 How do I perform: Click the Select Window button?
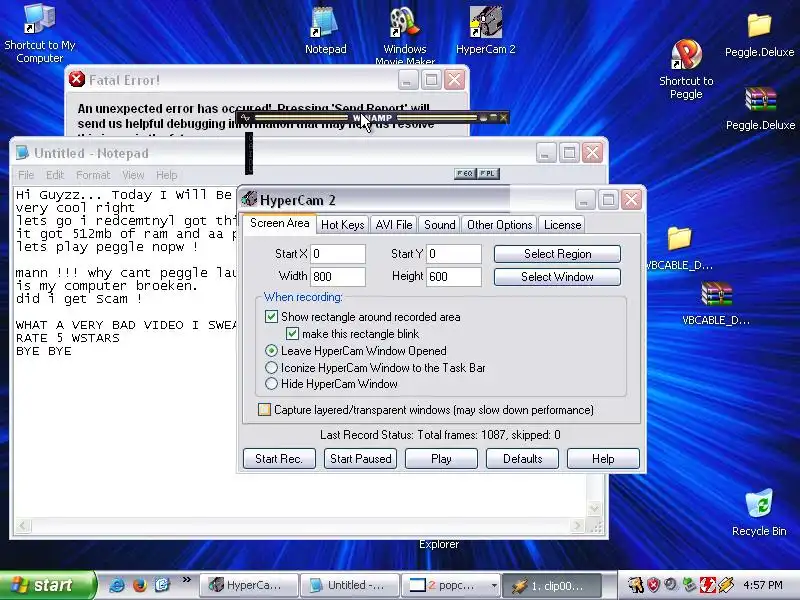557,277
